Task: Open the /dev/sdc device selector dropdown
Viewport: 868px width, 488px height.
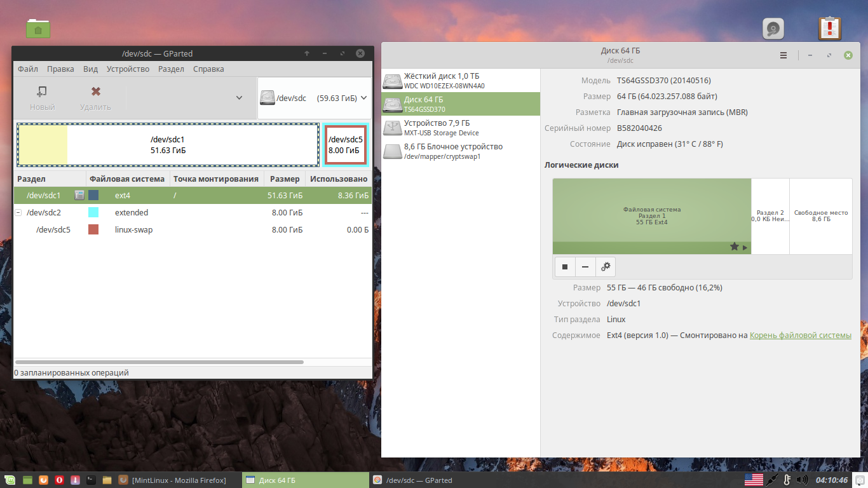Action: [x=314, y=98]
